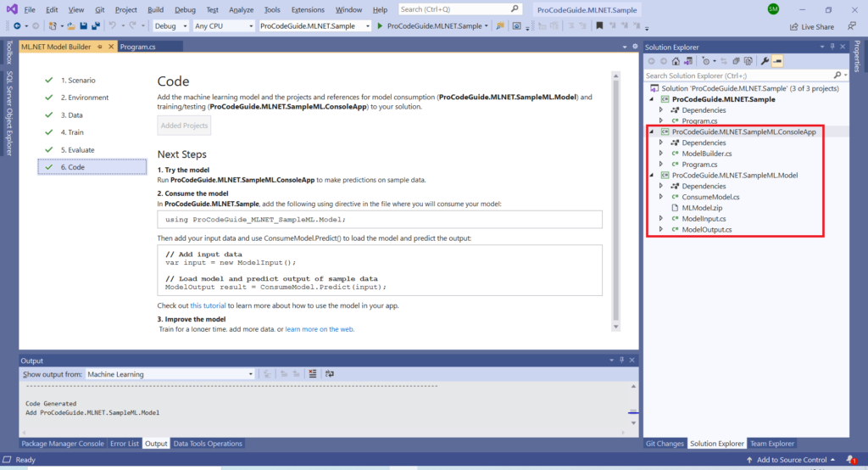
Task: Open the Git menu
Action: click(x=100, y=9)
